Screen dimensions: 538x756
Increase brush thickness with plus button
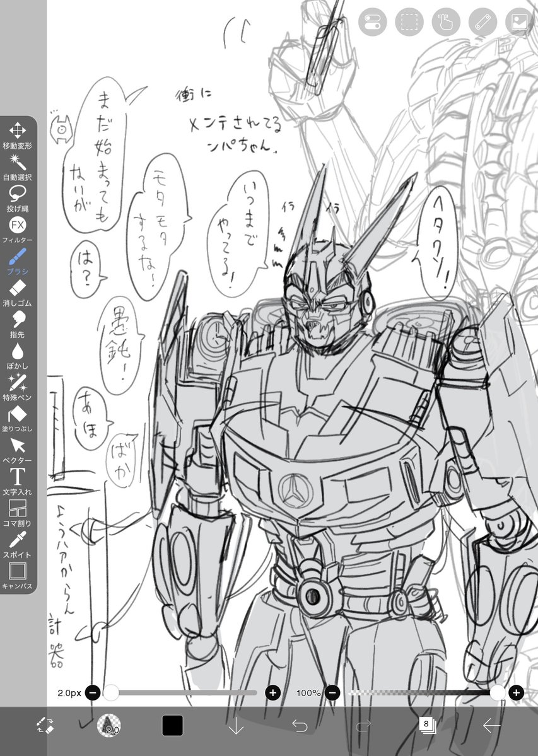coord(273,693)
